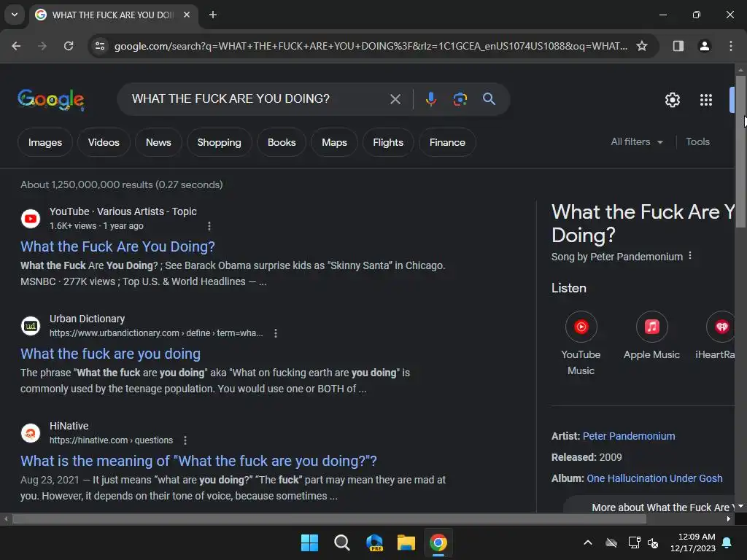This screenshot has width=747, height=560.
Task: Open muted volume icon in system tray
Action: tap(653, 542)
